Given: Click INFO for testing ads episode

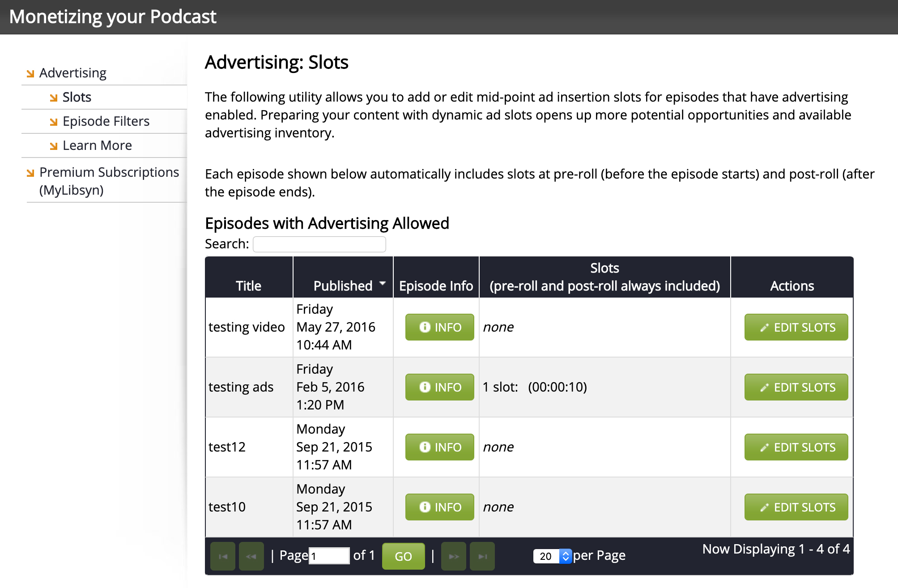Looking at the screenshot, I should pyautogui.click(x=440, y=387).
